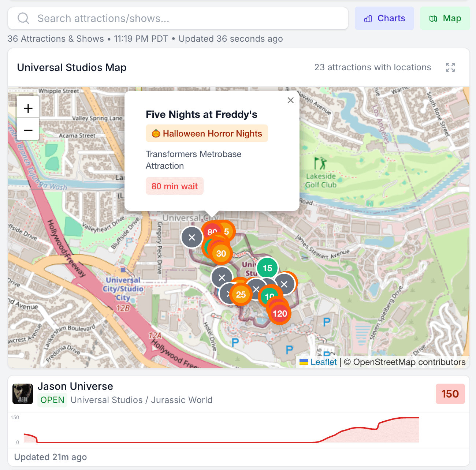Select closed marker left of 15 marker
Image resolution: width=476 pixels, height=470 pixels.
pyautogui.click(x=222, y=277)
